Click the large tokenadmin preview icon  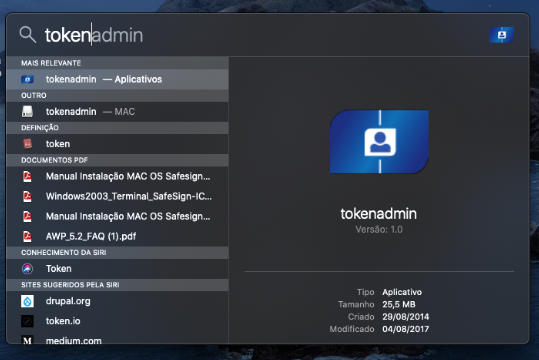click(379, 142)
